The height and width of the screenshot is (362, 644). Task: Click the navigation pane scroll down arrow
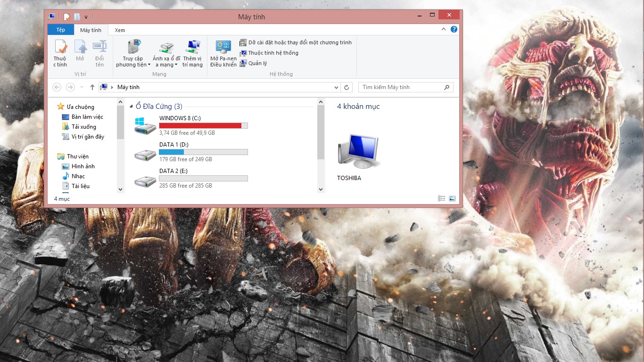coord(120,189)
